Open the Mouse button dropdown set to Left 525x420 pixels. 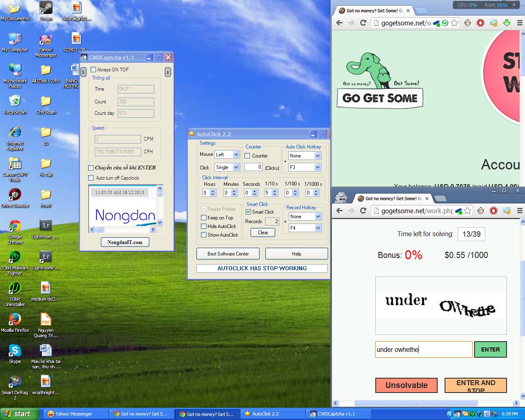(236, 155)
